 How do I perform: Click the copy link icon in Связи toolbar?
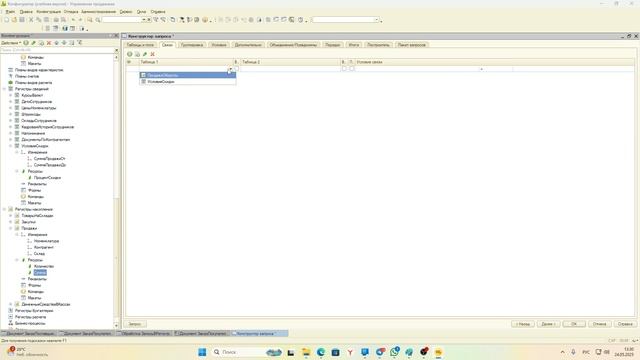tap(137, 54)
